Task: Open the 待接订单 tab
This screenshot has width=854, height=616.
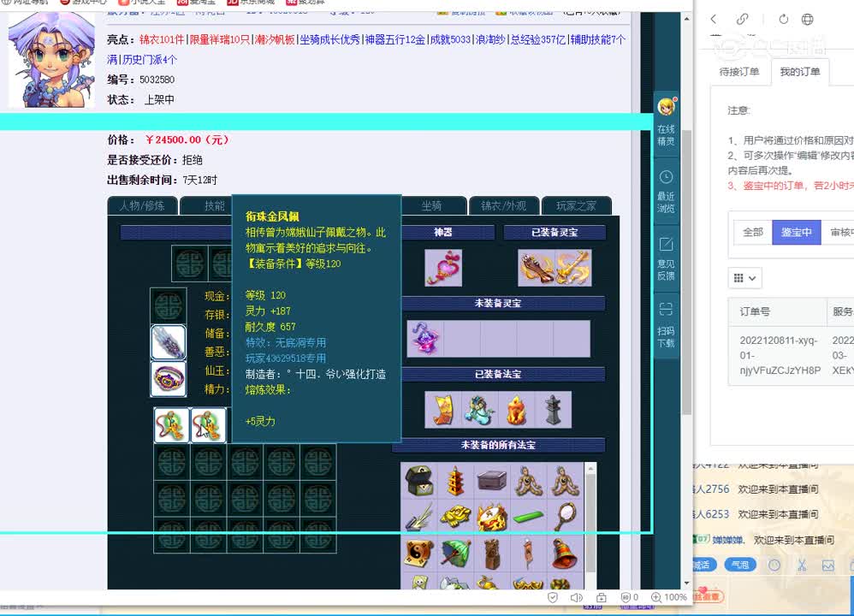Action: (x=739, y=72)
